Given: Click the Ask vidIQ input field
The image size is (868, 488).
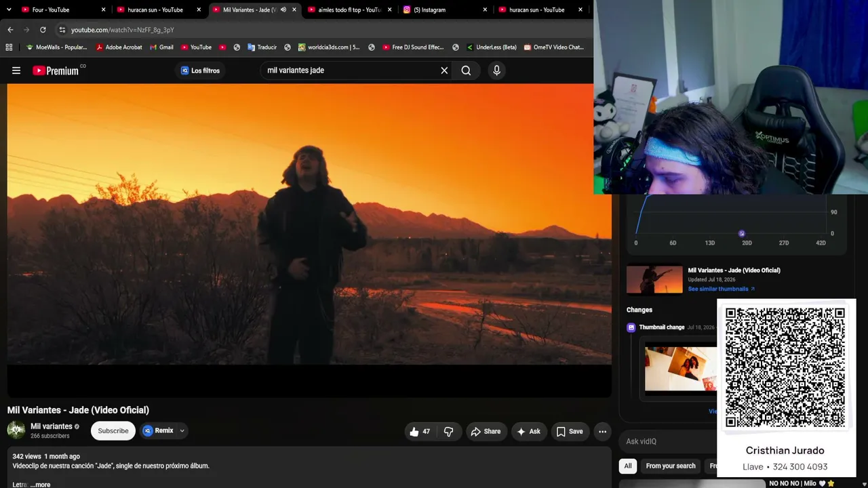Looking at the screenshot, I should (x=667, y=441).
